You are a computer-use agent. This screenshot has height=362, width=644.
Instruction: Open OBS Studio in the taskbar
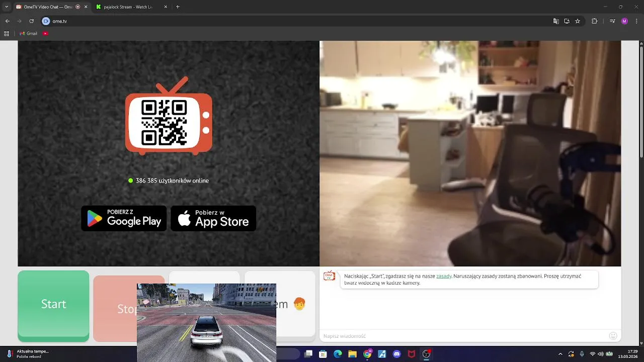pyautogui.click(x=426, y=354)
